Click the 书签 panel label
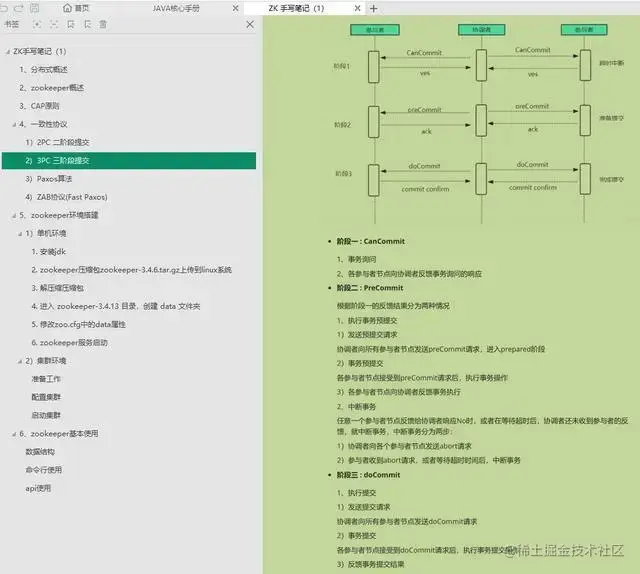The image size is (640, 574). [x=11, y=24]
